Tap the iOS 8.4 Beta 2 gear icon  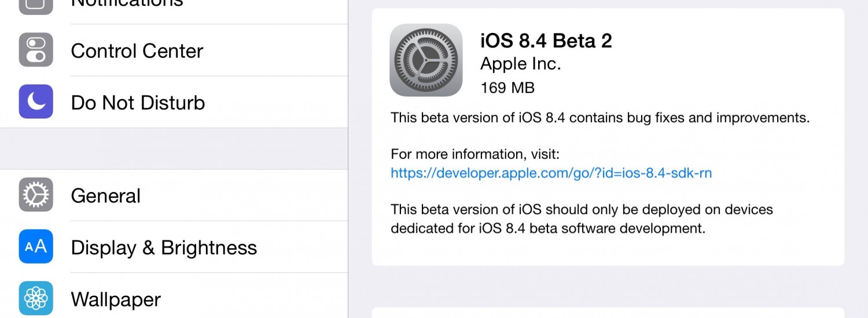(426, 60)
